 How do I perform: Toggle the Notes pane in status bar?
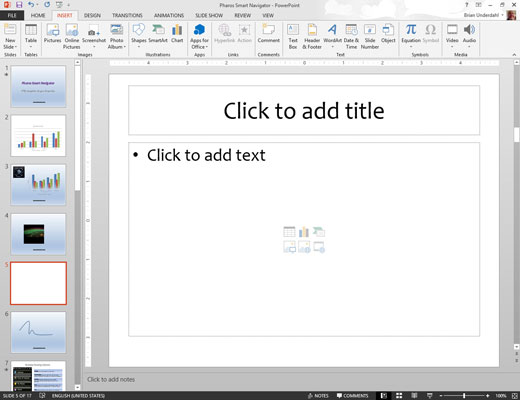coord(318,396)
